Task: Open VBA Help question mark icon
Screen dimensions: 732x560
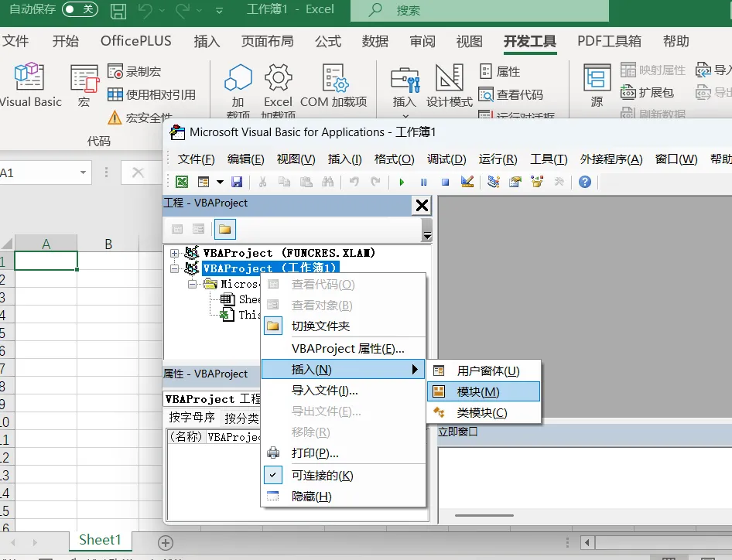Action: (x=585, y=182)
